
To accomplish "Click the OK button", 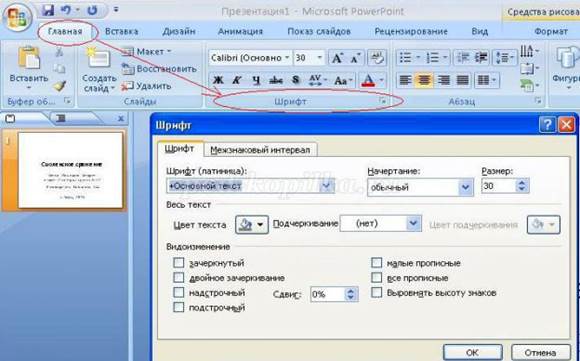I will tap(472, 352).
